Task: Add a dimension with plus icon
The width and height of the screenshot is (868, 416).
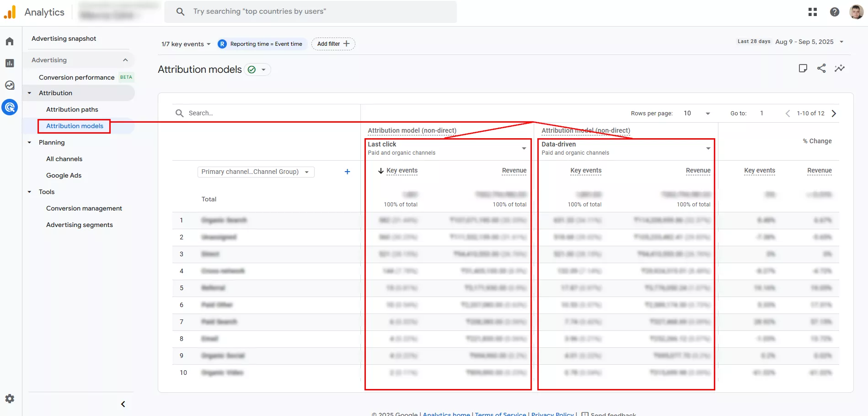Action: [x=347, y=172]
